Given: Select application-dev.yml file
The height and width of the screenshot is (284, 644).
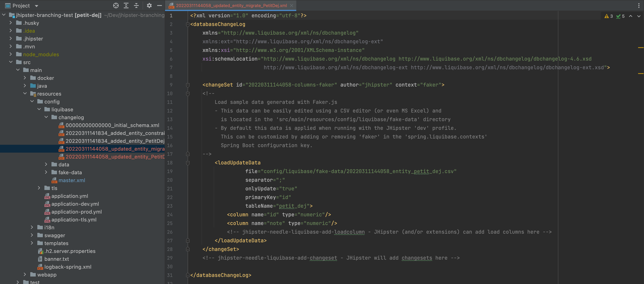Looking at the screenshot, I should coord(75,204).
